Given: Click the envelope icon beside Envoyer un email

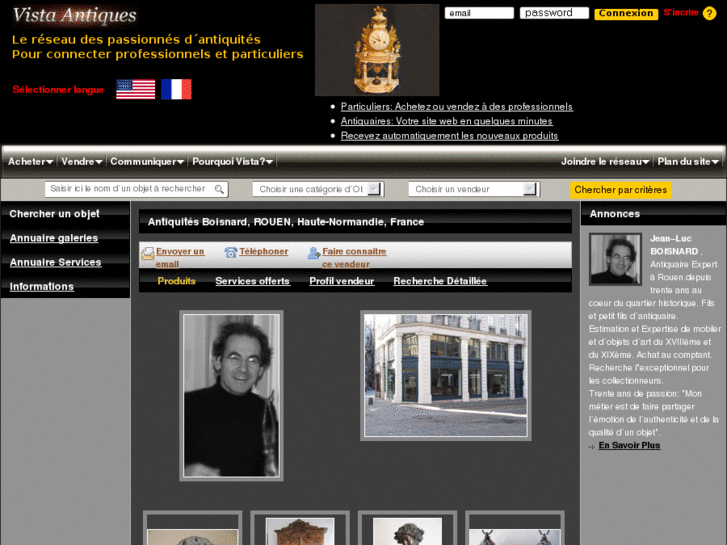Looking at the screenshot, I should (147, 253).
